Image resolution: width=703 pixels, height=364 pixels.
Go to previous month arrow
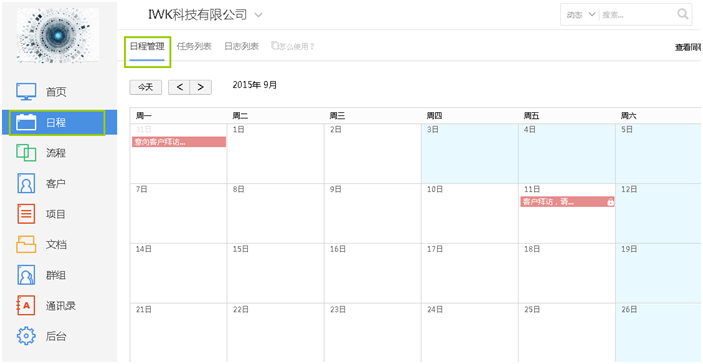point(179,87)
